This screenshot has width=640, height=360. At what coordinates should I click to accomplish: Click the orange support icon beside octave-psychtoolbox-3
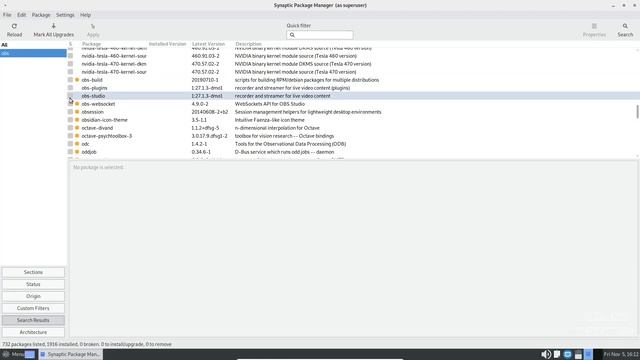pos(77,136)
